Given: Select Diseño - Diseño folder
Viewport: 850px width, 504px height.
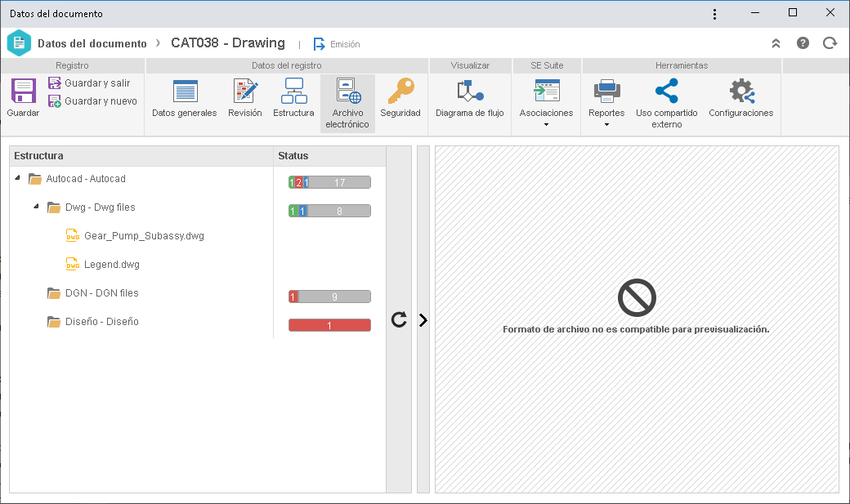Looking at the screenshot, I should pyautogui.click(x=102, y=321).
